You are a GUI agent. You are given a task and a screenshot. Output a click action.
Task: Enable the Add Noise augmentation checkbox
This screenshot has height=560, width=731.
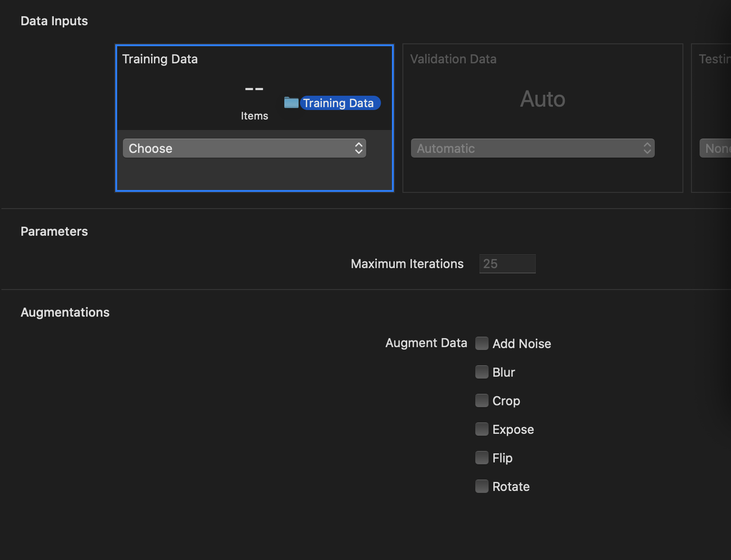pyautogui.click(x=482, y=343)
